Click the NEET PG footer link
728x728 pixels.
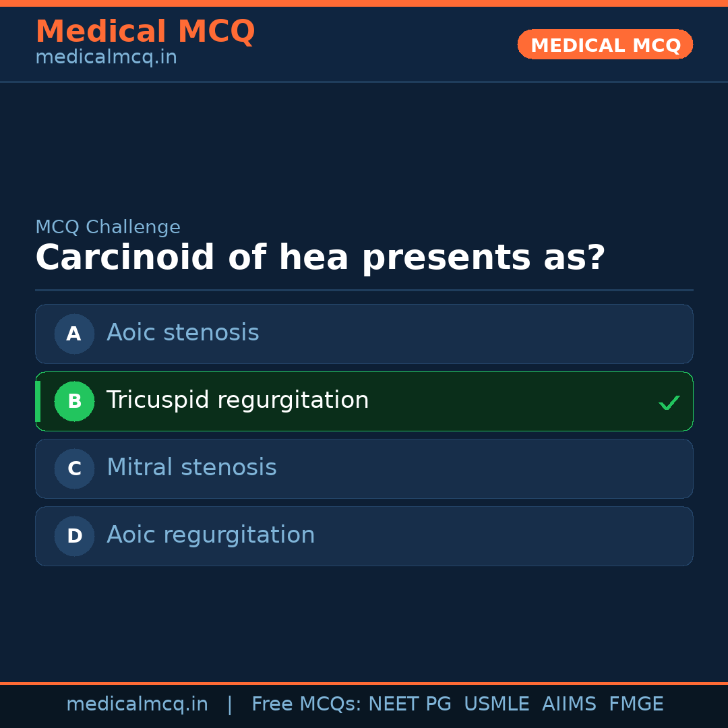click(x=409, y=703)
